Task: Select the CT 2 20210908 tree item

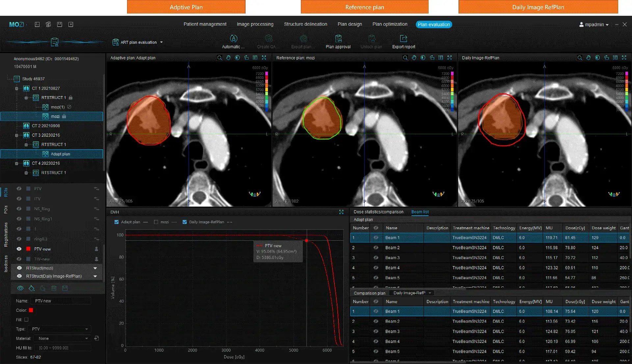Action: (46, 126)
